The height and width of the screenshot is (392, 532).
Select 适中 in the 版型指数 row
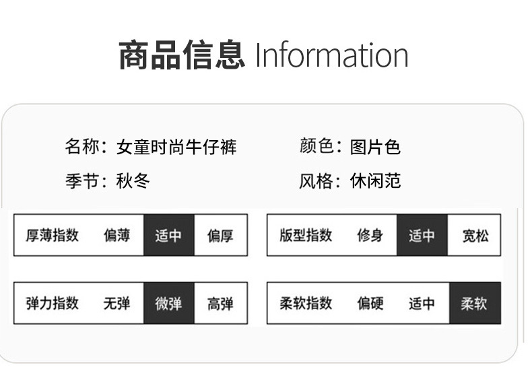[422, 236]
